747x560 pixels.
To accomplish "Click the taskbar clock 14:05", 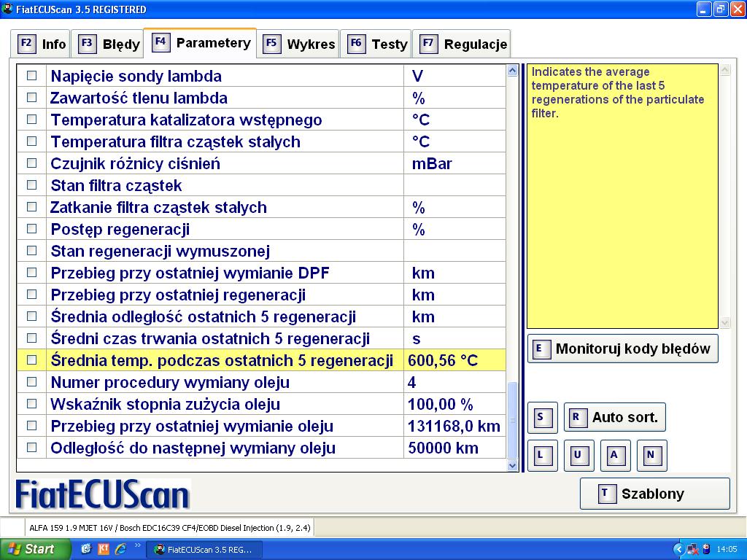I will [727, 550].
